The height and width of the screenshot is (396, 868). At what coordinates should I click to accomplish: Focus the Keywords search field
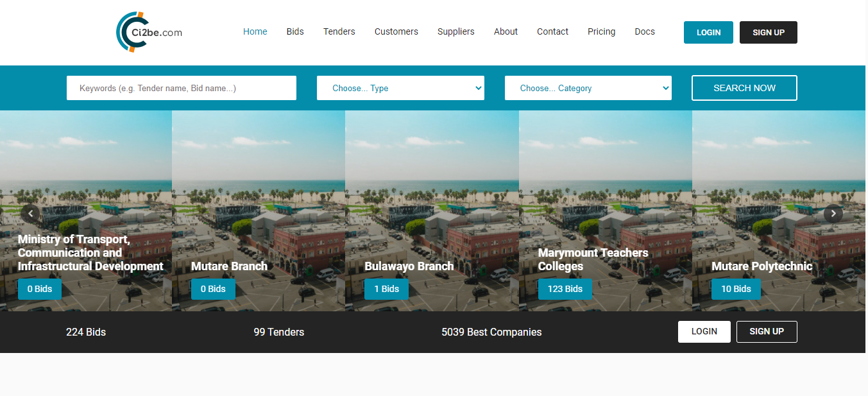click(x=182, y=88)
